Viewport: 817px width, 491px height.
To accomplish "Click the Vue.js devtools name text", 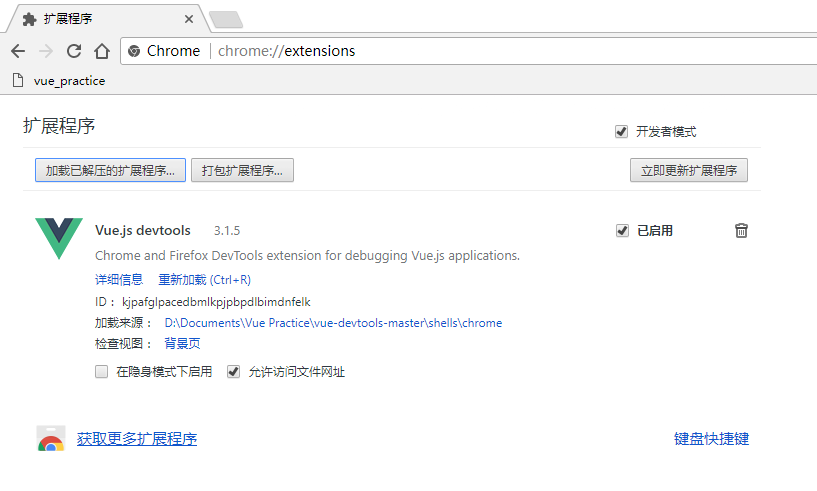I will click(143, 230).
